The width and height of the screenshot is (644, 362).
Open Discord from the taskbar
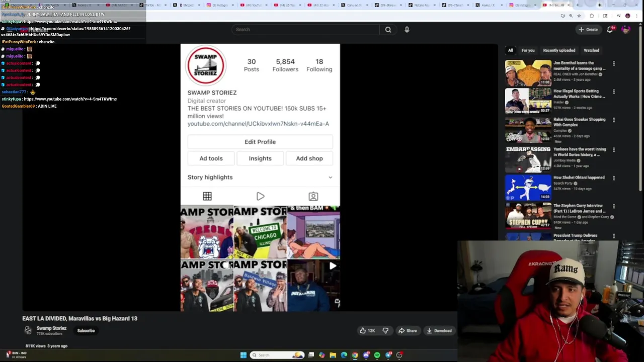tap(366, 355)
